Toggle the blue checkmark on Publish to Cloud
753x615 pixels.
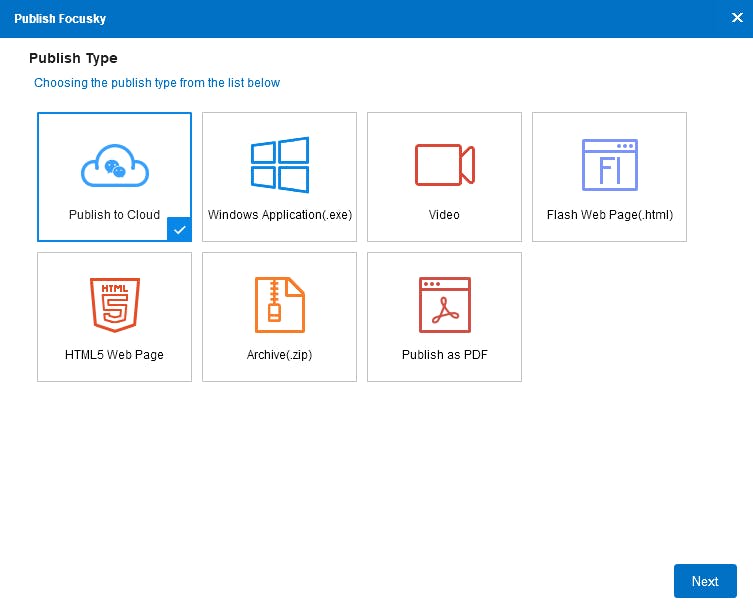pyautogui.click(x=180, y=230)
